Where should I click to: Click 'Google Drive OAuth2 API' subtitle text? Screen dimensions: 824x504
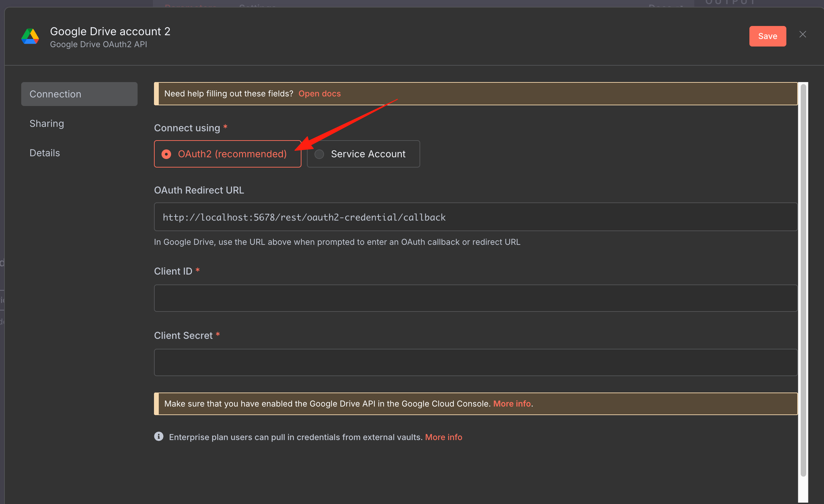99,44
